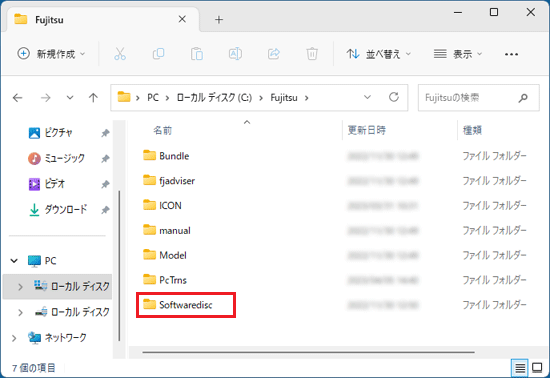Expand the selected ローカル ディスク node

pos(20,287)
